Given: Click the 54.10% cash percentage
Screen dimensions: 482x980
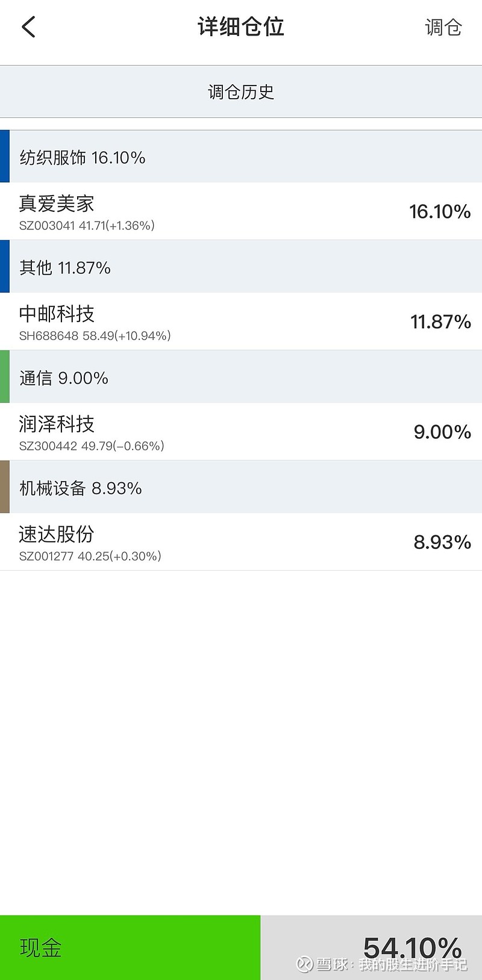Looking at the screenshot, I should pos(412,947).
